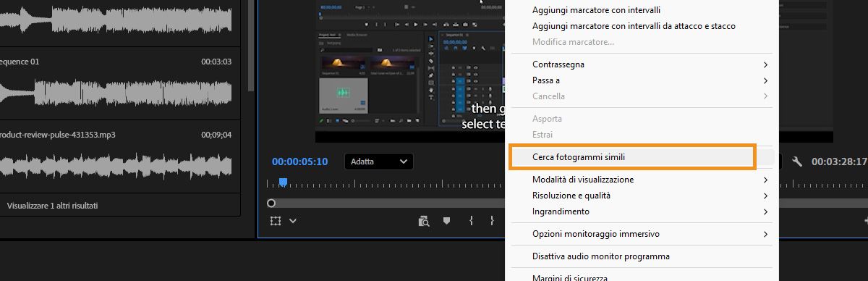
Task: Click the safe frame overlay icon
Action: point(276,221)
